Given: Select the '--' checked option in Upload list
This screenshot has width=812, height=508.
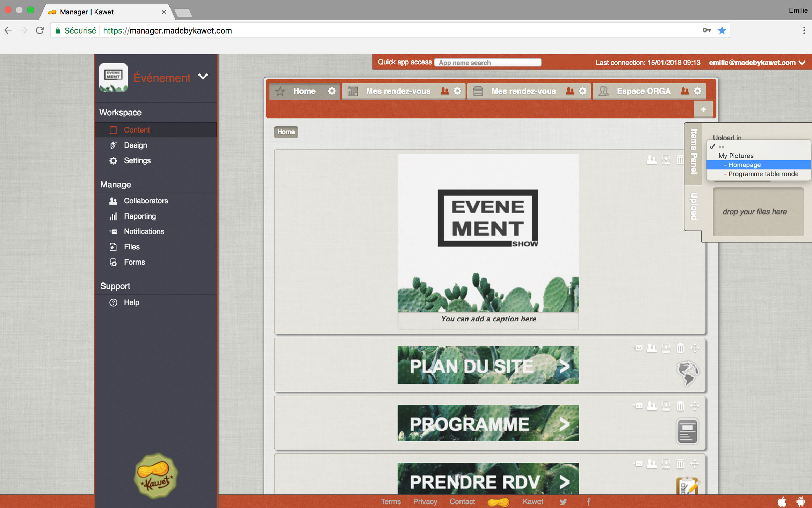Looking at the screenshot, I should [x=722, y=147].
